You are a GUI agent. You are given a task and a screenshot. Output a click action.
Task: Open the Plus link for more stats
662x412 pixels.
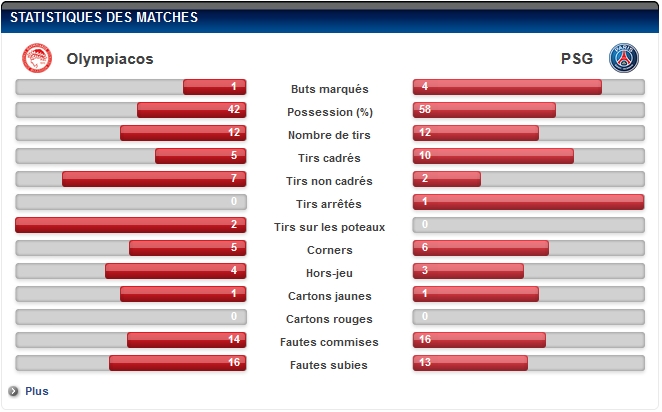[37, 391]
